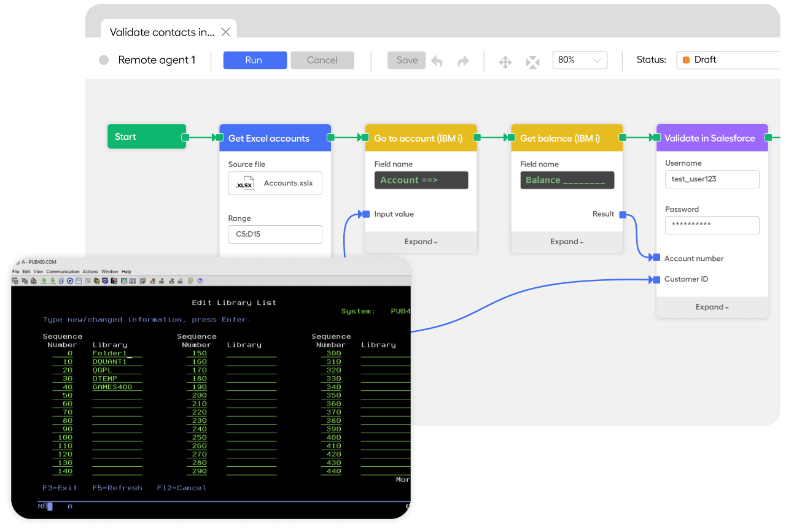Screen dimensions: 786x532
Task: Click print screen icon in PUB400 toolbar
Action: (15, 281)
